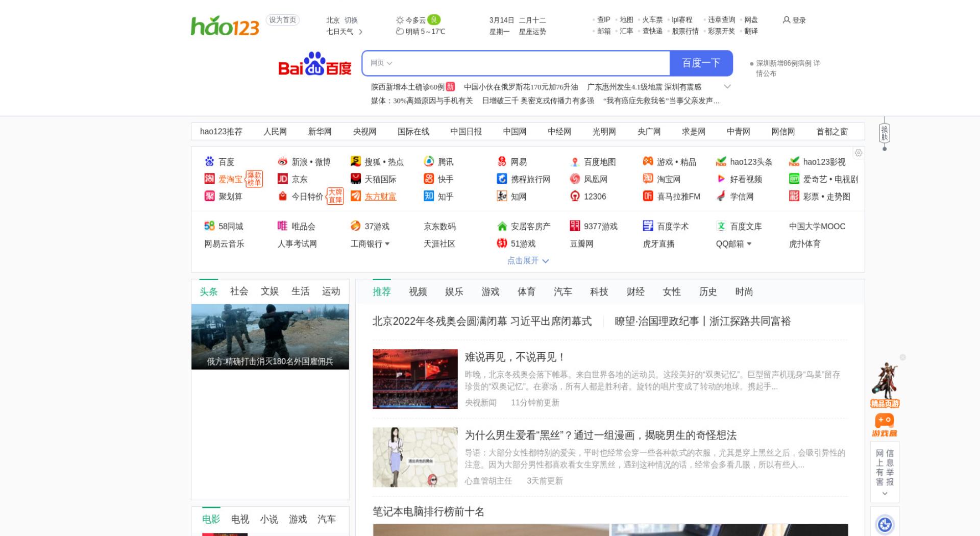This screenshot has width=980, height=536.
Task: Open the Taobao 爱淘宝 icon
Action: pyautogui.click(x=209, y=179)
